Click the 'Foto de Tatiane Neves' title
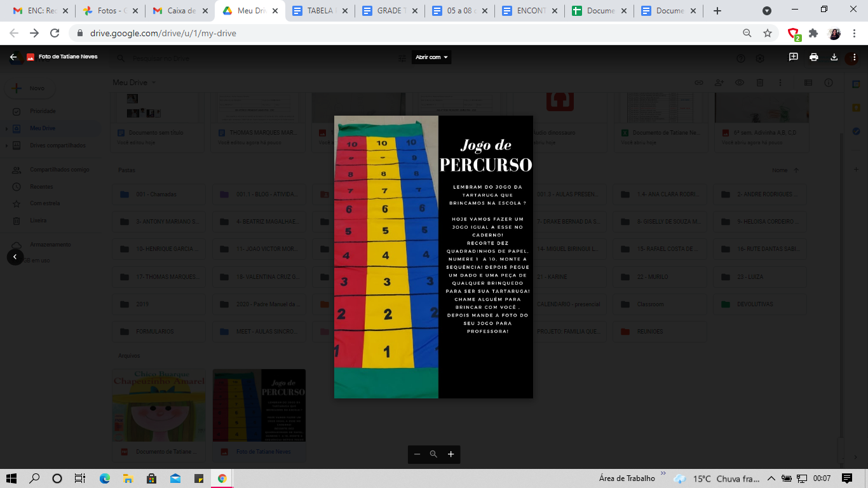 click(x=68, y=57)
